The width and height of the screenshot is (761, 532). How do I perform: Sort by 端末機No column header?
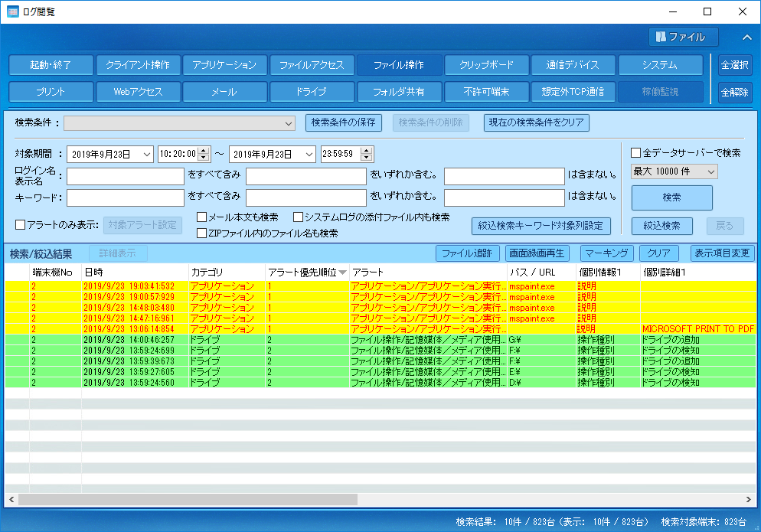55,273
